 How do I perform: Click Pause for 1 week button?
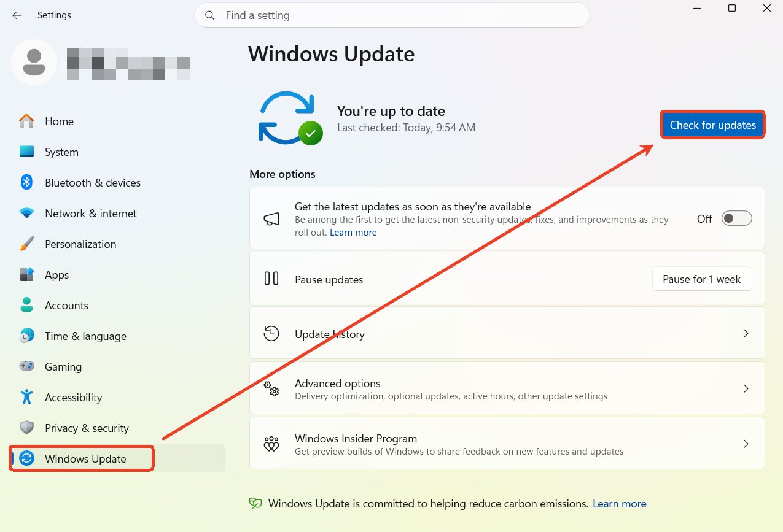702,279
